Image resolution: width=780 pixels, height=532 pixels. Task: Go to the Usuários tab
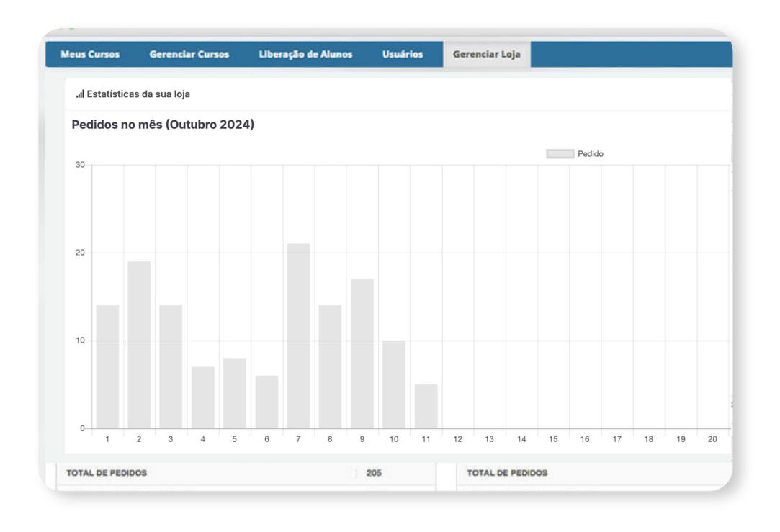(403, 54)
